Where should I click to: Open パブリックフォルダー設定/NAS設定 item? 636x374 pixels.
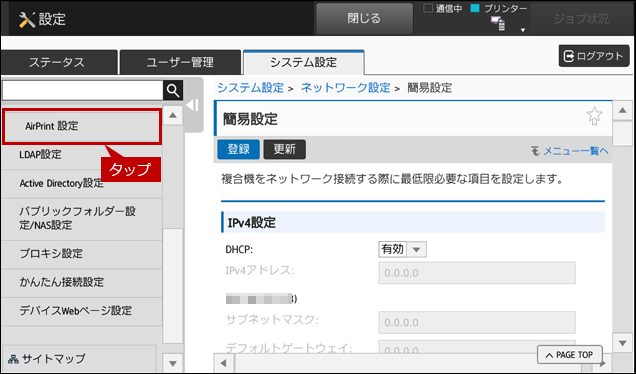click(x=82, y=218)
